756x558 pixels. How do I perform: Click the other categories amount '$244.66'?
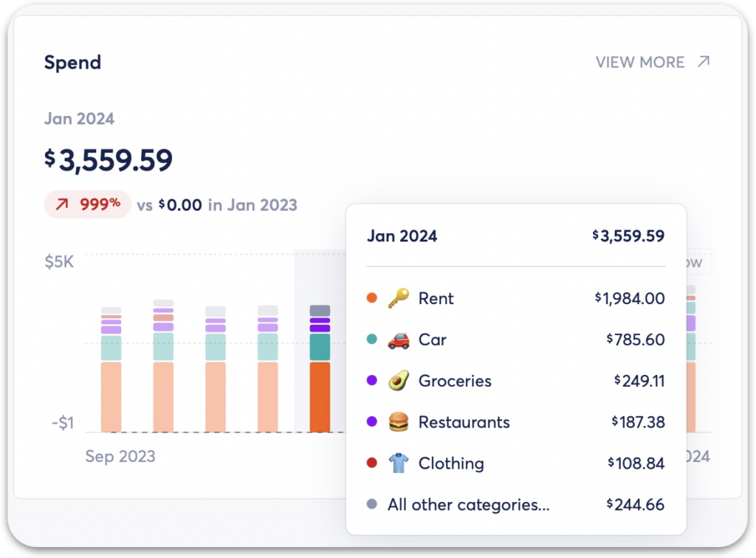point(636,505)
